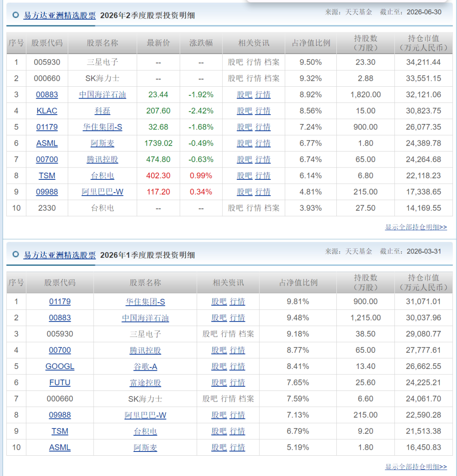Click stock code 00700 in Q2 table
The height and width of the screenshot is (476, 457).
click(47, 160)
